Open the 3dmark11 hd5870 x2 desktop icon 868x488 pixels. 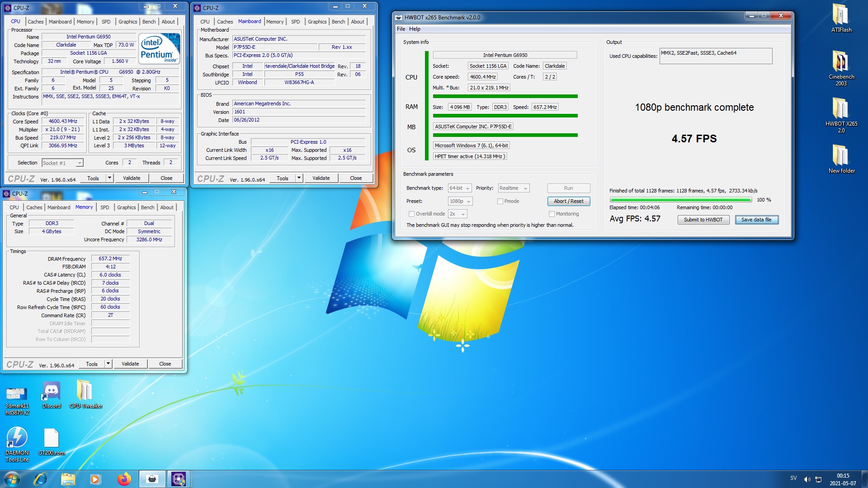(17, 401)
